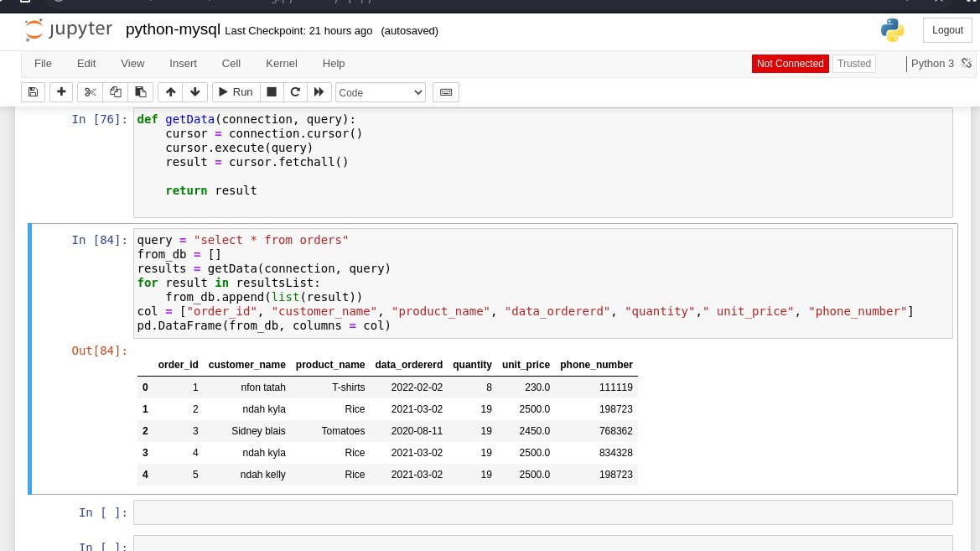Click the Jupyter logo

[x=68, y=29]
